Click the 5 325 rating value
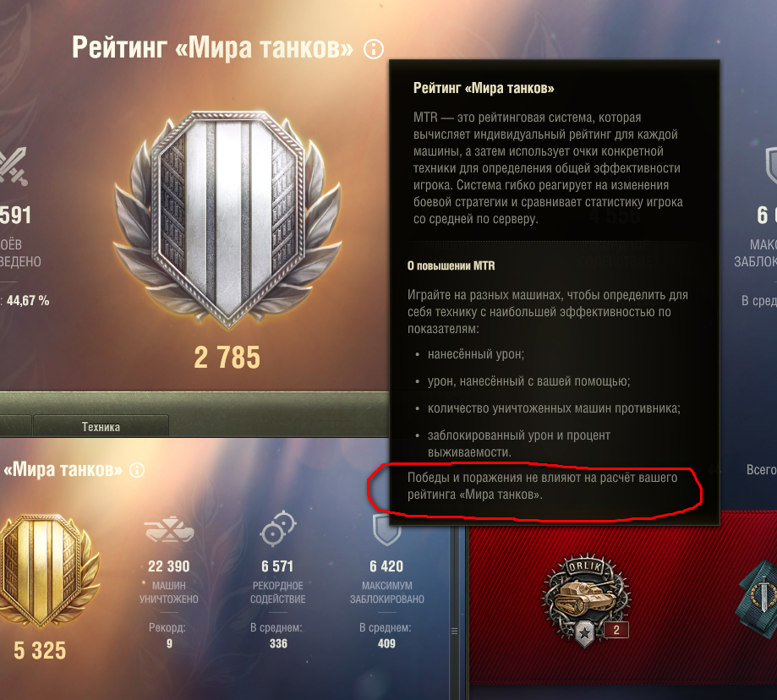777x700 pixels. 40,650
